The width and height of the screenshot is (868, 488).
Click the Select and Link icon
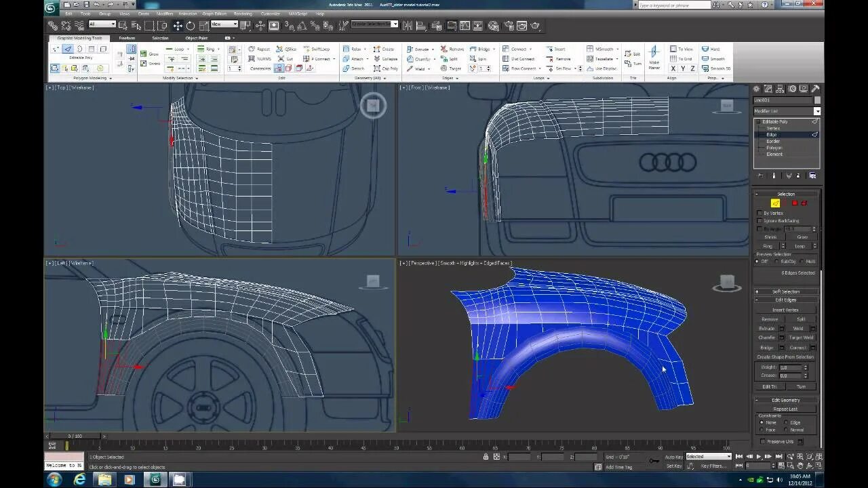tap(53, 26)
